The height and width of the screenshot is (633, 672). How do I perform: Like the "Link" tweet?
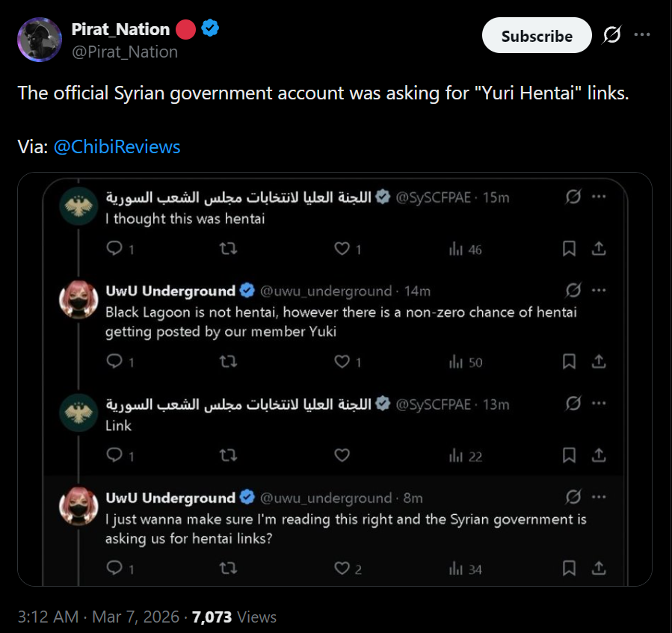(x=342, y=454)
